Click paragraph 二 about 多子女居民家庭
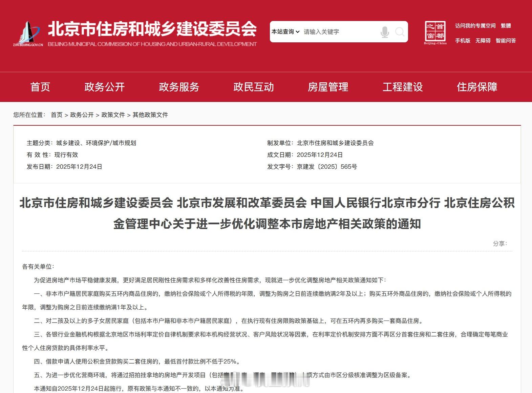This screenshot has width=532, height=393. [229, 321]
